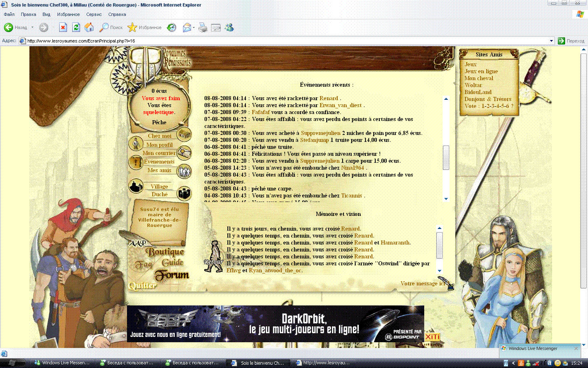Expand the address bar history dropdown
The width and height of the screenshot is (588, 368).
point(552,40)
